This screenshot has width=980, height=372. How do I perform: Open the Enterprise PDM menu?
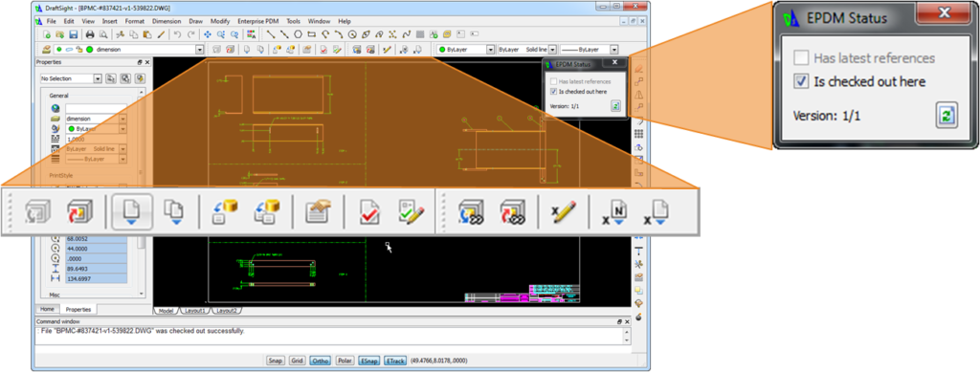click(x=258, y=21)
